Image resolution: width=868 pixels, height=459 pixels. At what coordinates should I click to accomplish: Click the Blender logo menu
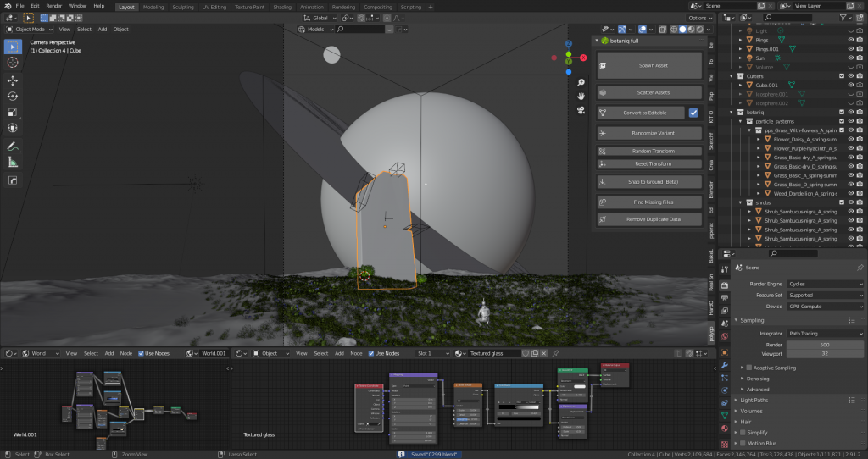7,6
